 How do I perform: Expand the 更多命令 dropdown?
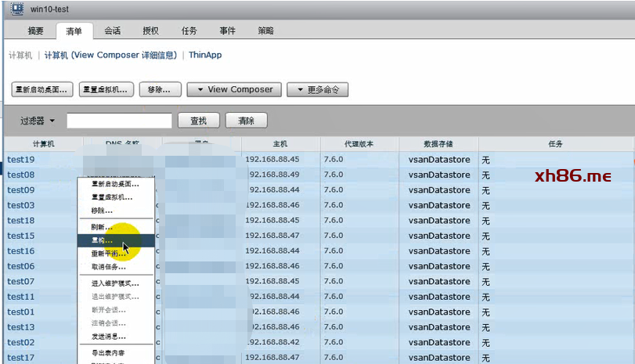point(317,89)
